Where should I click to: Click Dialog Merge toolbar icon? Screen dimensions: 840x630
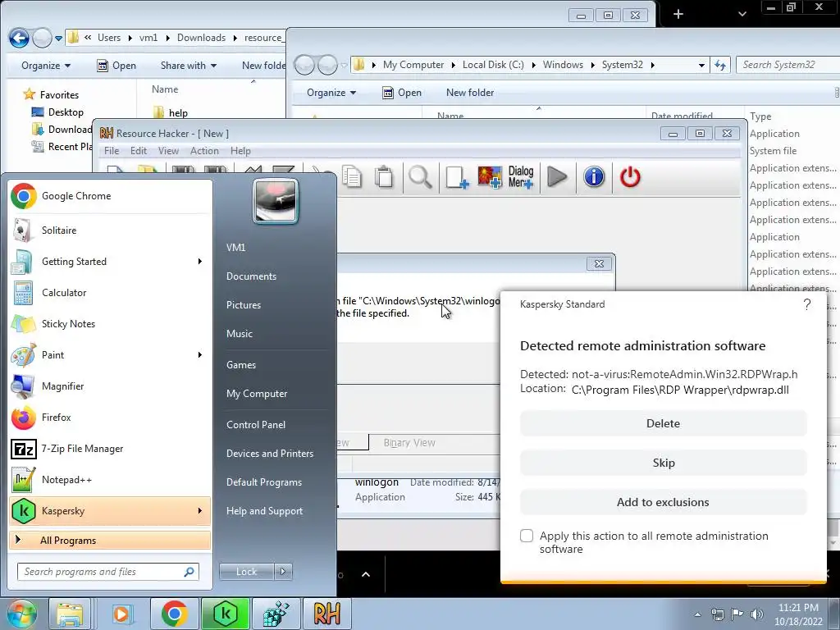click(521, 177)
